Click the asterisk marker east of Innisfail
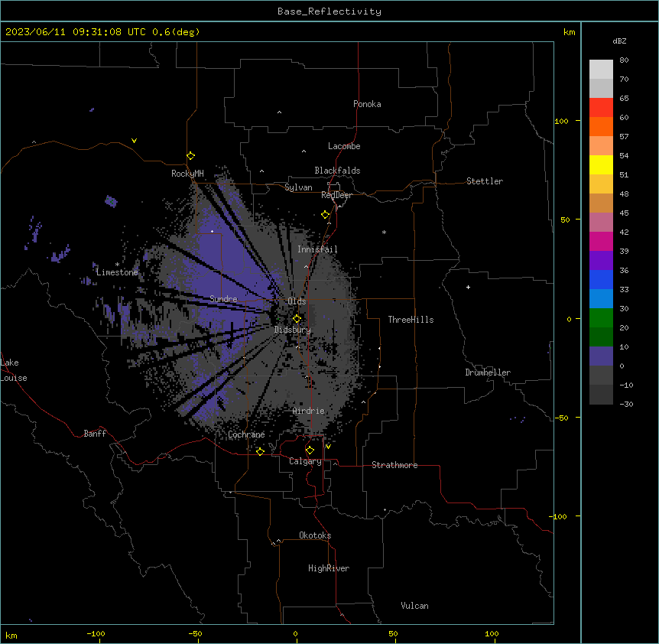The width and height of the screenshot is (659, 644). [384, 232]
